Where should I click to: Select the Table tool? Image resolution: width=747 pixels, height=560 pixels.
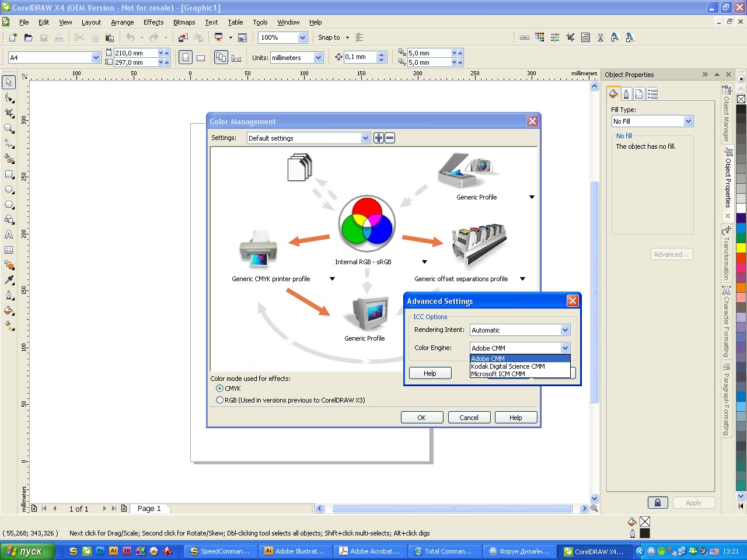click(x=9, y=250)
